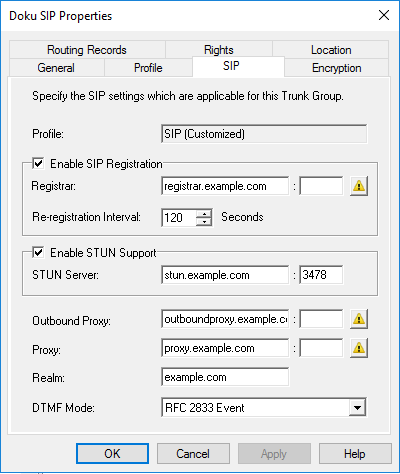Click the warning icon beside Registrar port

click(x=359, y=186)
